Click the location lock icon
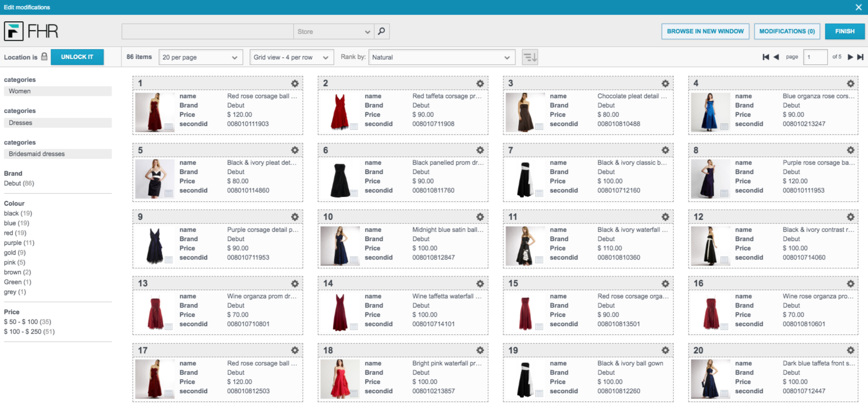This screenshot has height=403, width=868. click(44, 56)
